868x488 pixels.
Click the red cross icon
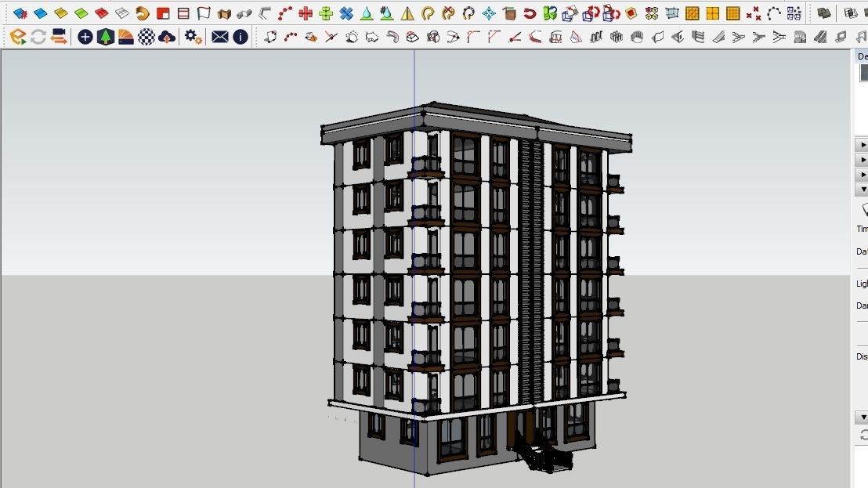coord(306,13)
